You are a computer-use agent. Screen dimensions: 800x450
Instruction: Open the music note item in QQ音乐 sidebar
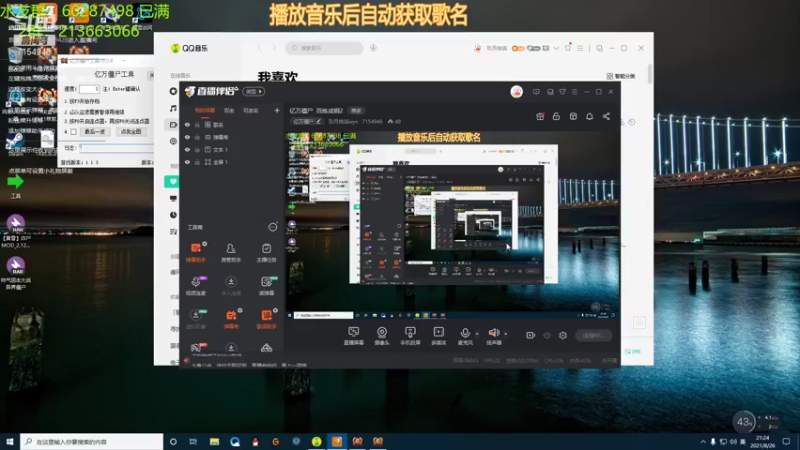[x=173, y=108]
